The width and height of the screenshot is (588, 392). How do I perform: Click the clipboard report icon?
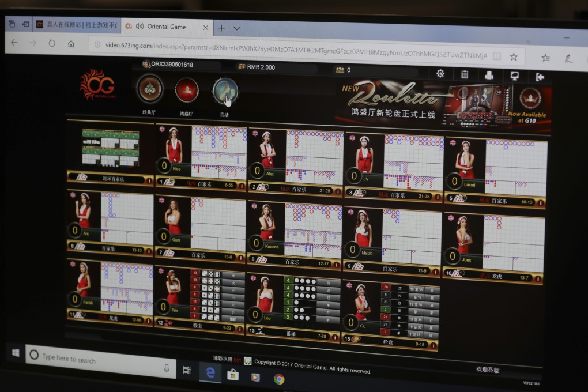pos(465,74)
